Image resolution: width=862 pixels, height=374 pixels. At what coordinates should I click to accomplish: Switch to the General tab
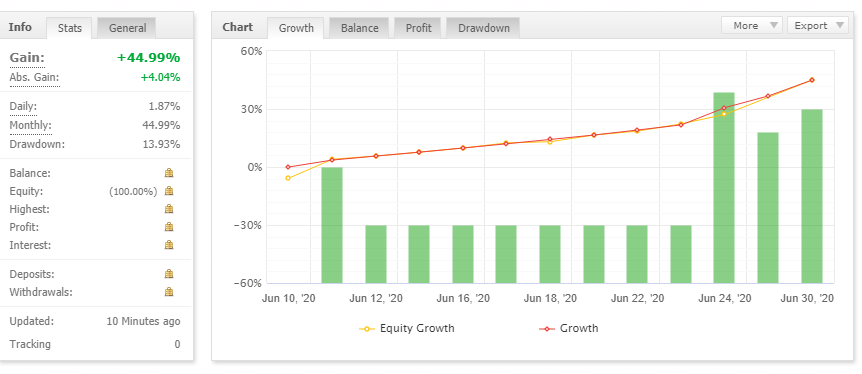tap(127, 28)
